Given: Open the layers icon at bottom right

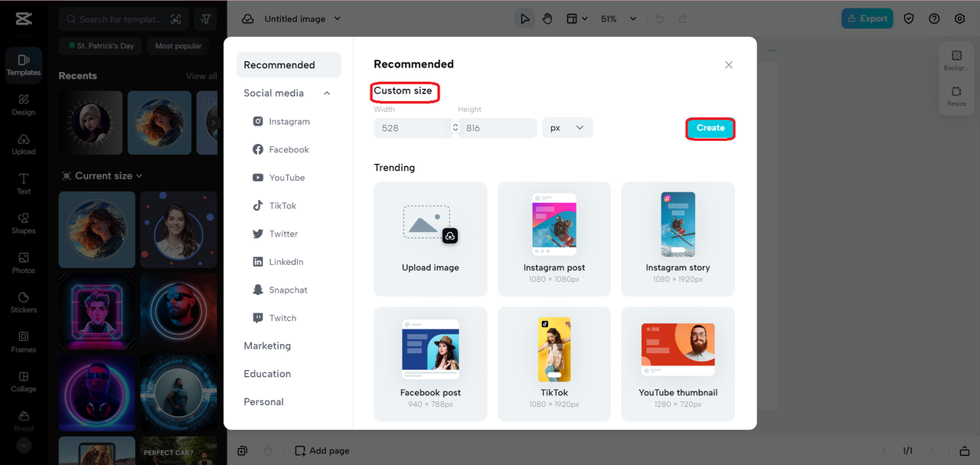Looking at the screenshot, I should click(x=964, y=451).
